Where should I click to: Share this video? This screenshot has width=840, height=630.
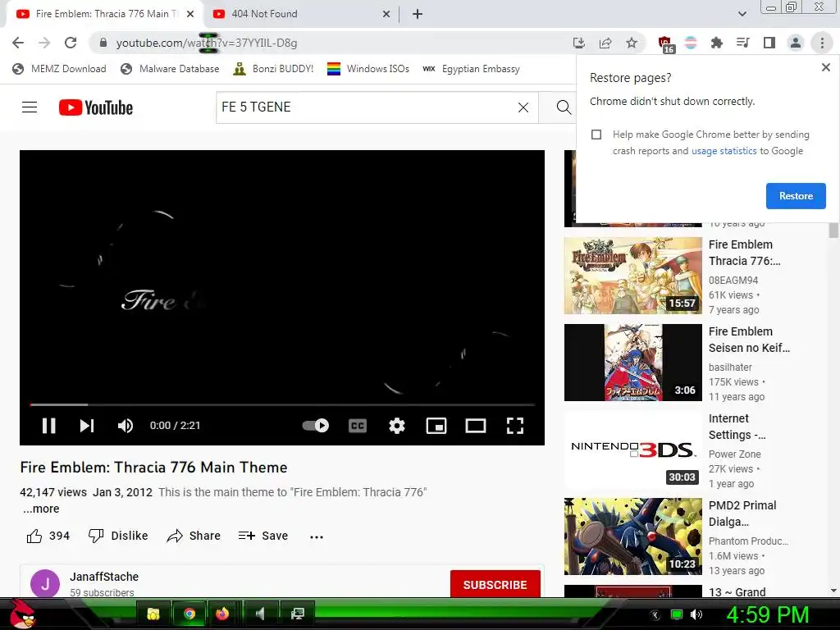tap(194, 536)
